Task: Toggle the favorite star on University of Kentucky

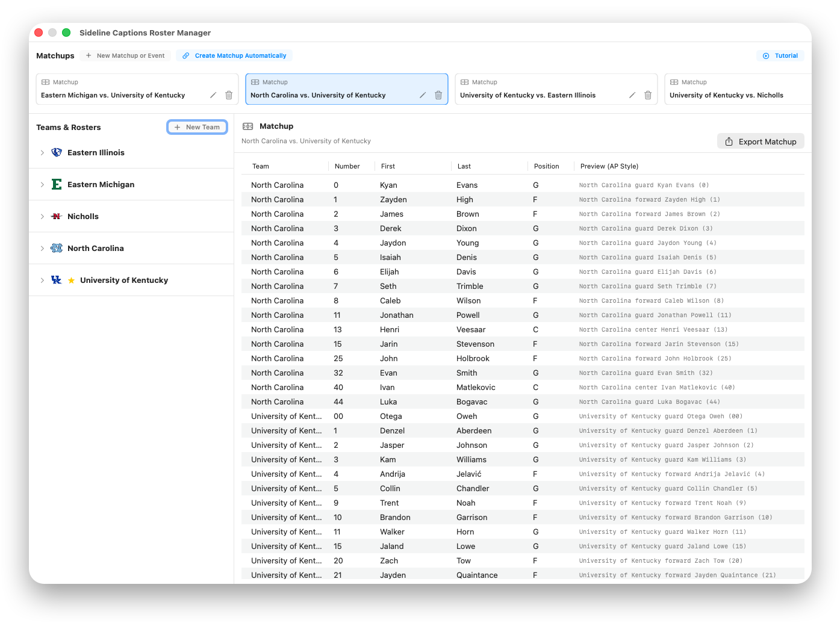Action: (71, 280)
